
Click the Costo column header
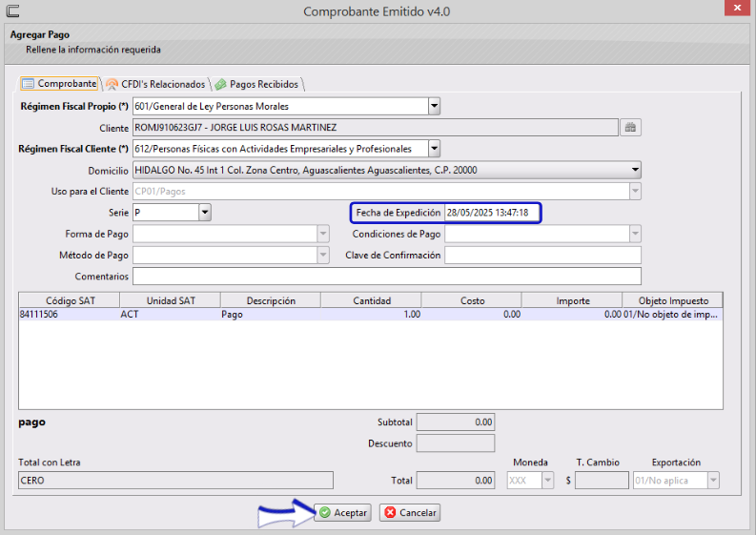point(472,300)
